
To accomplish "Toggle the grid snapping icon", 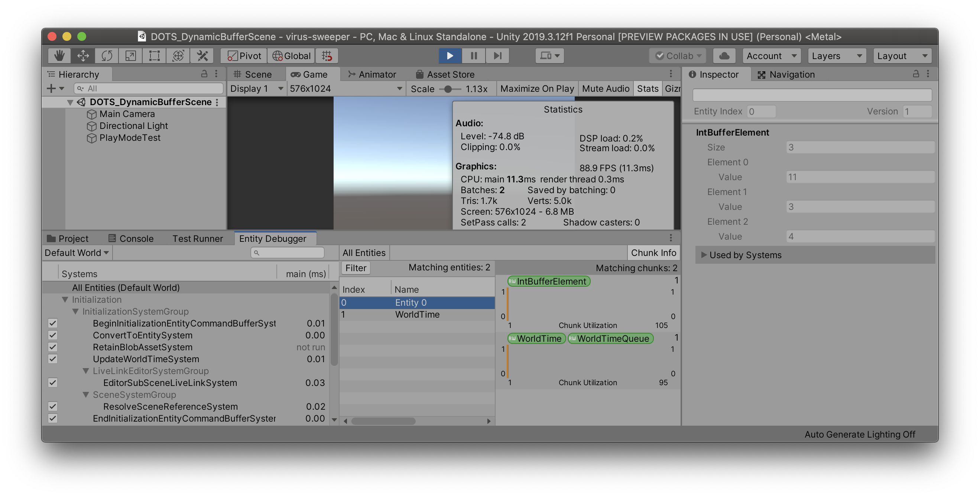I will click(327, 56).
